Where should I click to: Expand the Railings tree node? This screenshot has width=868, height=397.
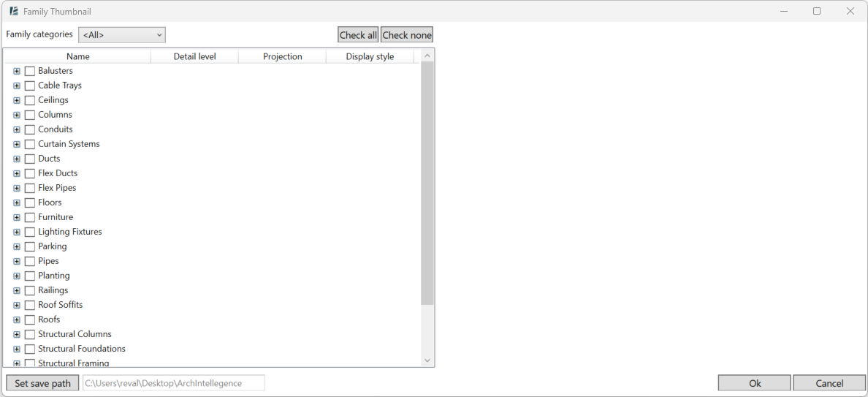pyautogui.click(x=17, y=291)
